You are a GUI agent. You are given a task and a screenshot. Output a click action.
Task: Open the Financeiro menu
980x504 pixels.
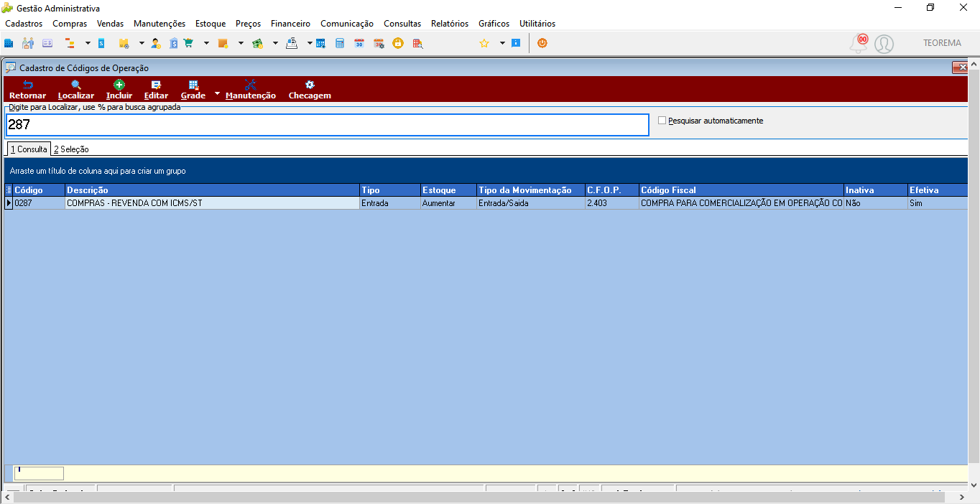[290, 24]
